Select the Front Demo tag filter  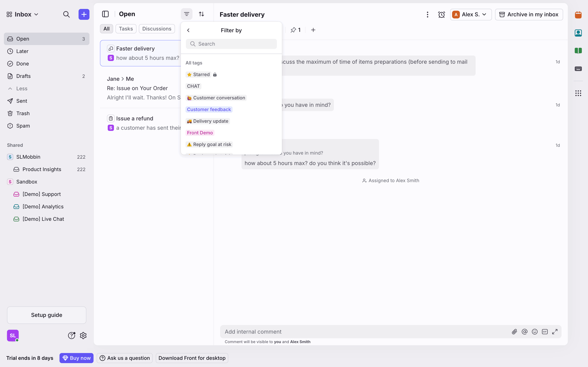tap(200, 133)
